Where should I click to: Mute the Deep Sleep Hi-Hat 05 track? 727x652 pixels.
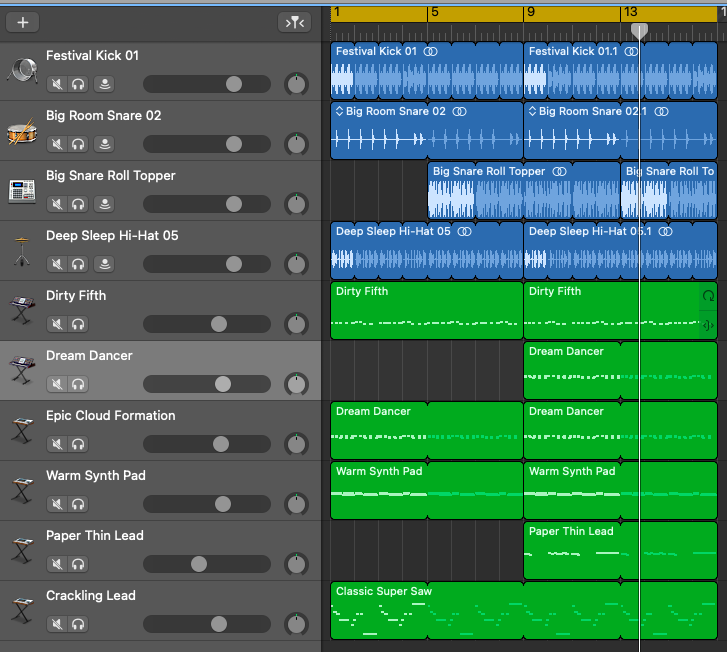pyautogui.click(x=57, y=264)
